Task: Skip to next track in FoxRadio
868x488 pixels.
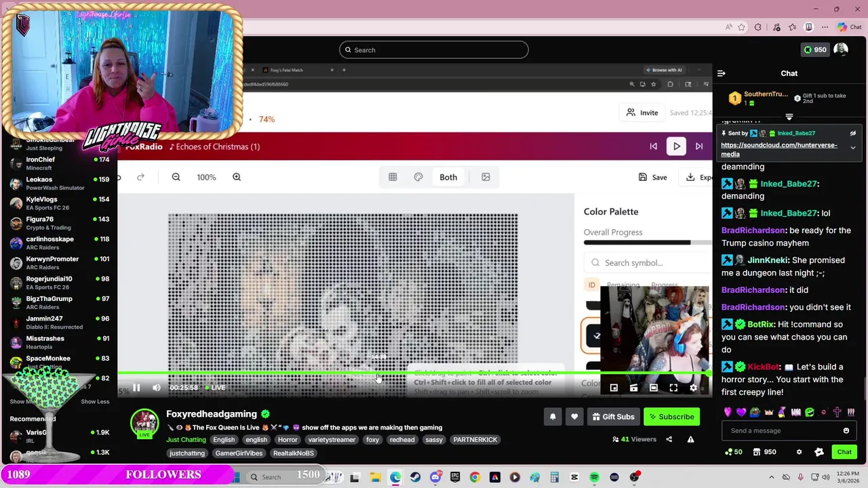Action: [699, 146]
